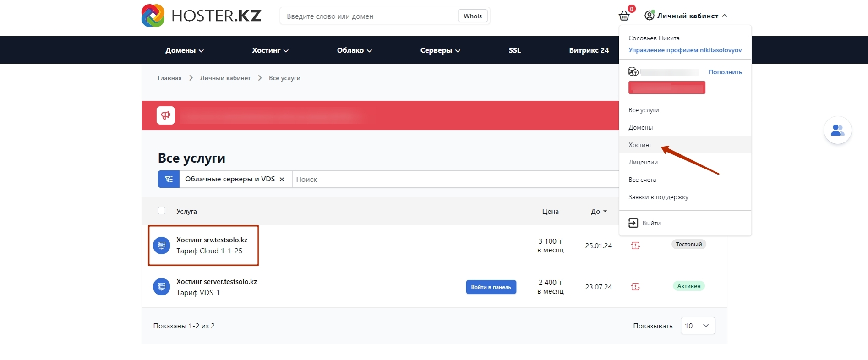Click the balance coins icon
Screen dimensions: 868x360
tap(633, 71)
